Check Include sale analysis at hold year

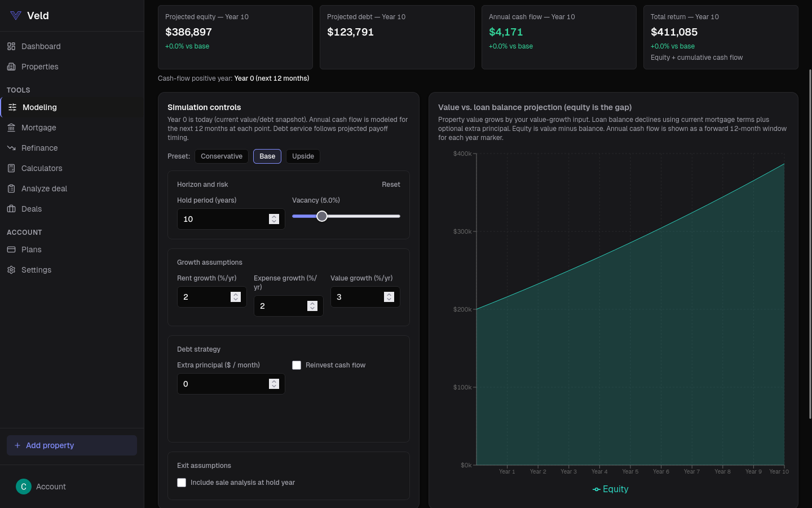[182, 483]
